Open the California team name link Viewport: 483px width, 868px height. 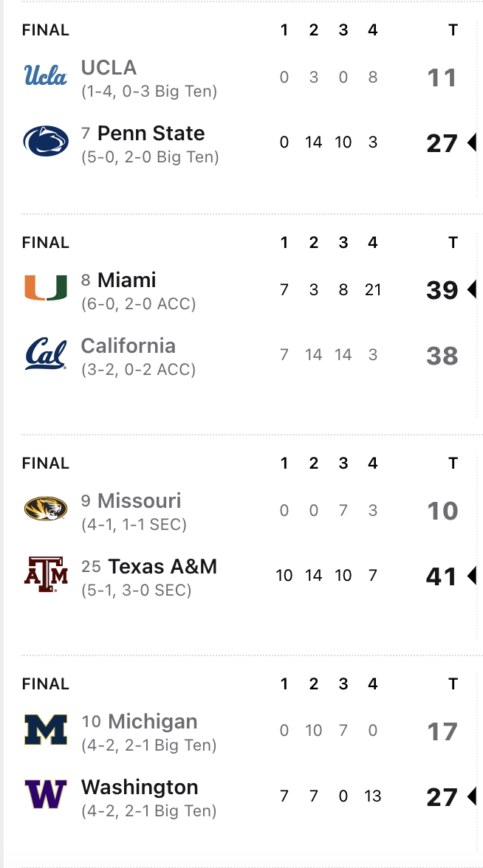point(128,346)
